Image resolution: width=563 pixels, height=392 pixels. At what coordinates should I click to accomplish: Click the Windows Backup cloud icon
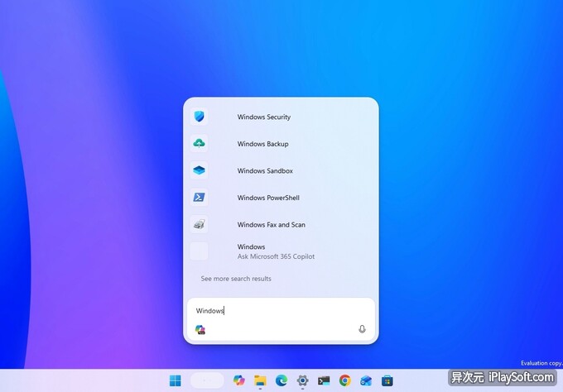pos(199,143)
